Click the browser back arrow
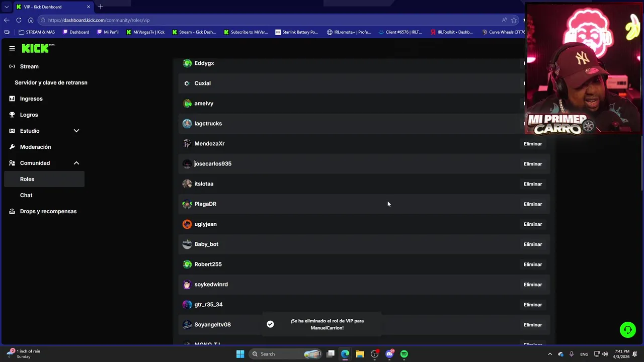 click(x=6, y=20)
